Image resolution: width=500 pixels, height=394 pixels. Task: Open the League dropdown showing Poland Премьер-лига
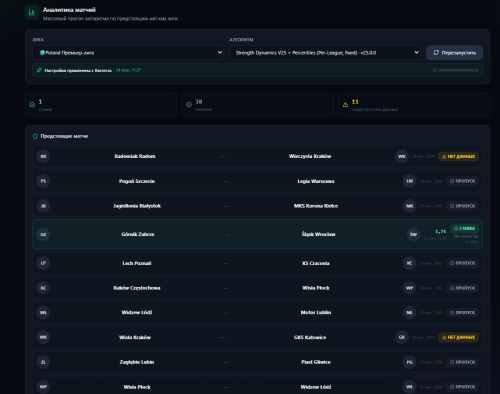128,53
